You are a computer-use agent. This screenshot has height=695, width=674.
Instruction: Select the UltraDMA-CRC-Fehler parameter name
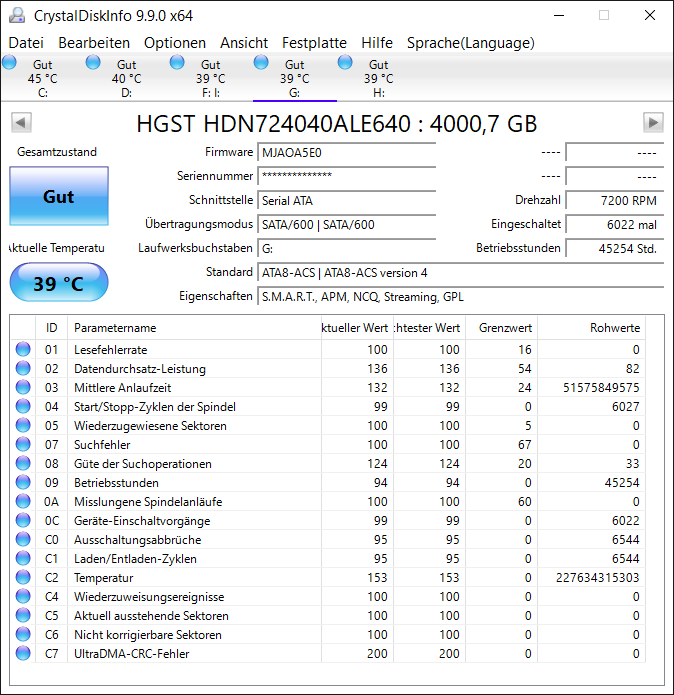point(132,654)
